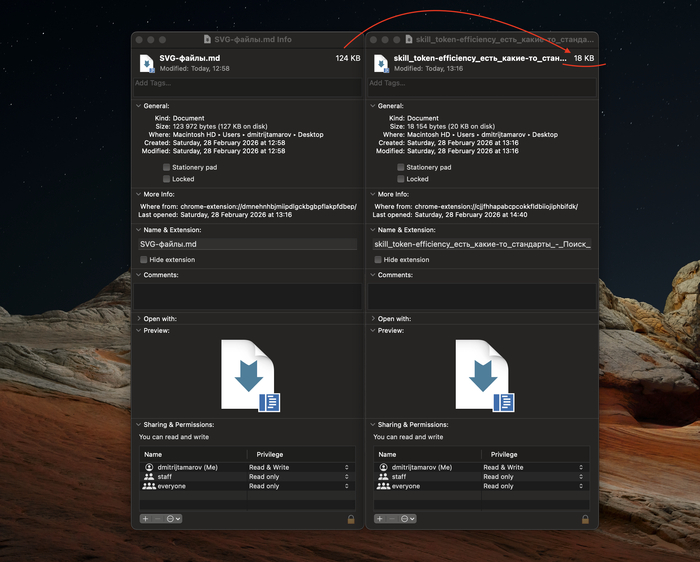This screenshot has height=562, width=700.
Task: Collapse More Info section in SVG-файлы.md window
Action: [x=138, y=194]
